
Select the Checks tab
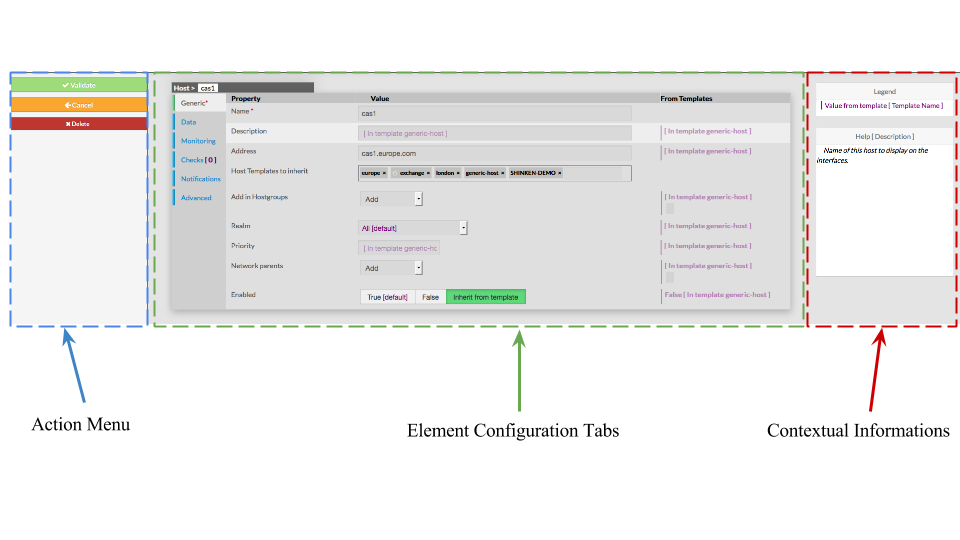click(198, 160)
